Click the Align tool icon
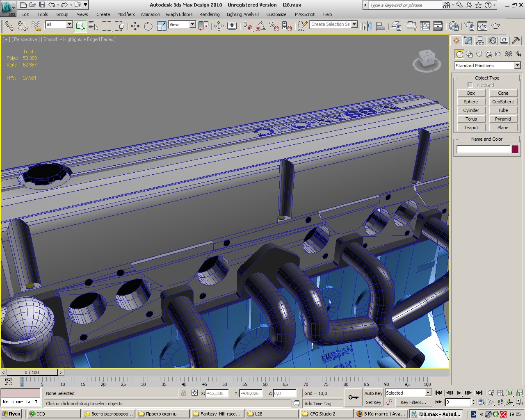Screen dimensions: 525x420 (x=381, y=26)
